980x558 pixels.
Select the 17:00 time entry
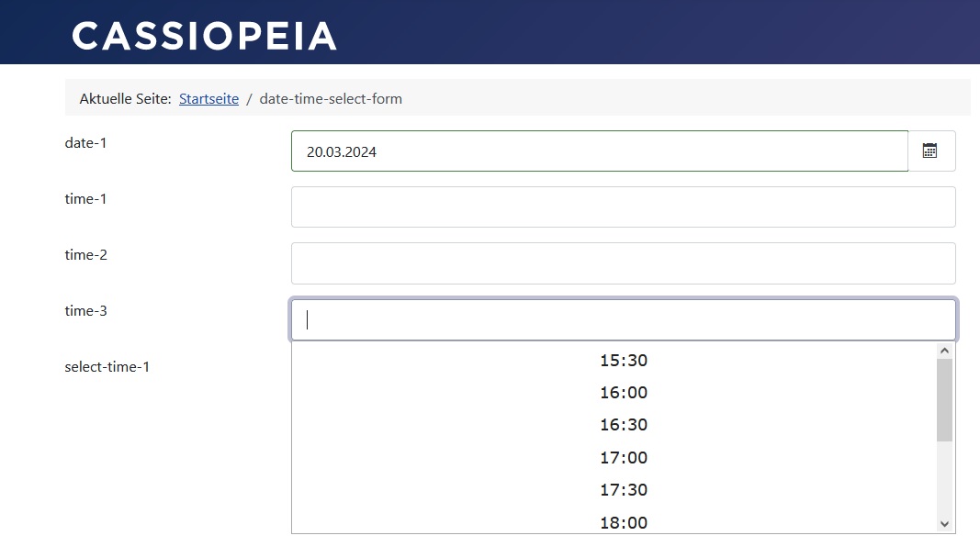pyautogui.click(x=624, y=457)
